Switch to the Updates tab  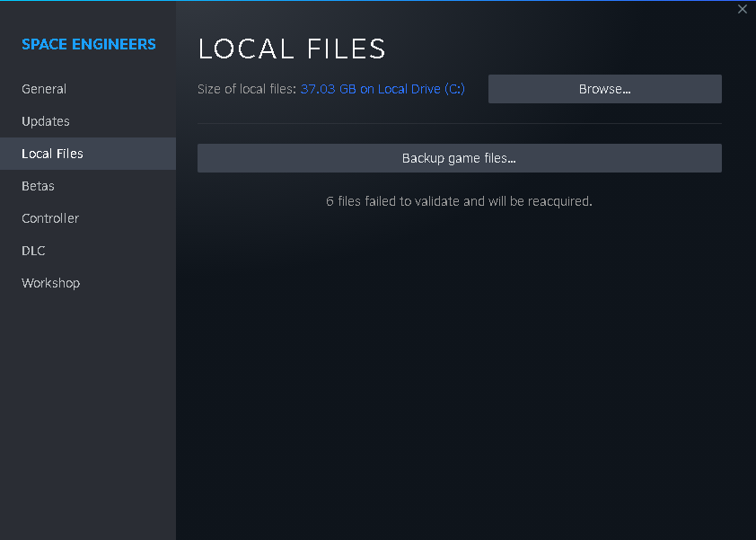click(x=46, y=121)
